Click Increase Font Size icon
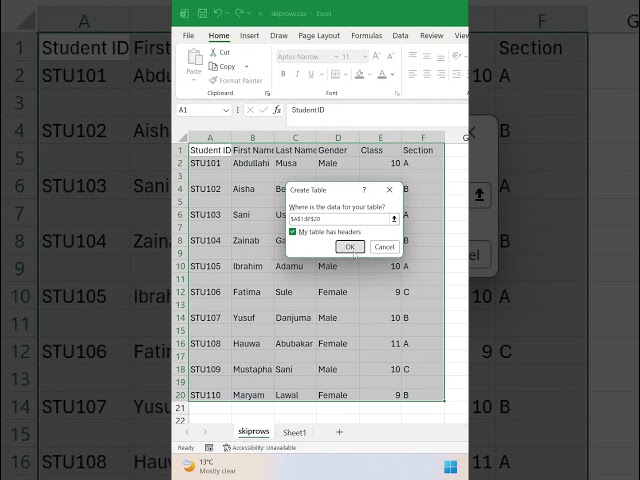Viewport: 640px width, 480px height. (x=376, y=56)
